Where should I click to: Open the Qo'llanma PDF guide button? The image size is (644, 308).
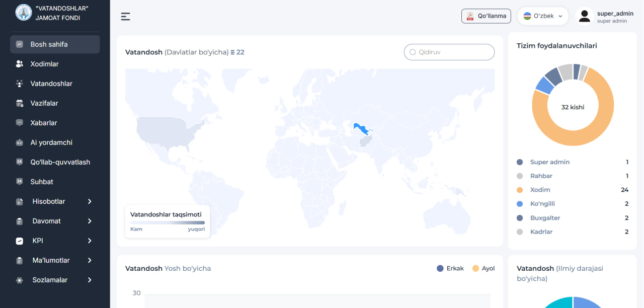tap(486, 16)
